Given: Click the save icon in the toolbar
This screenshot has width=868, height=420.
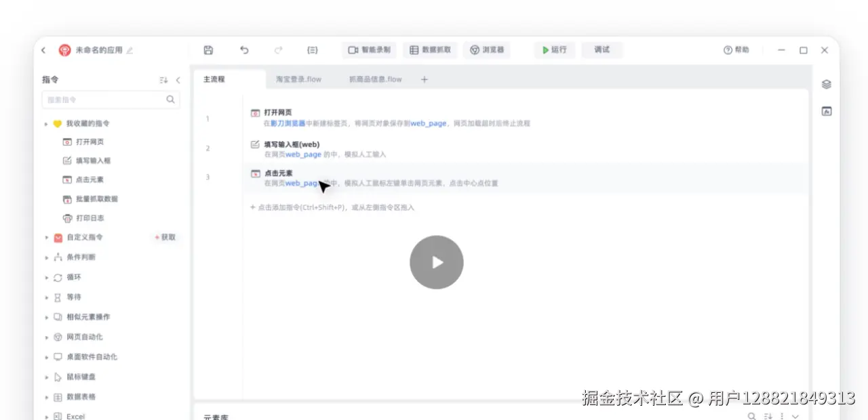Looking at the screenshot, I should coord(208,50).
